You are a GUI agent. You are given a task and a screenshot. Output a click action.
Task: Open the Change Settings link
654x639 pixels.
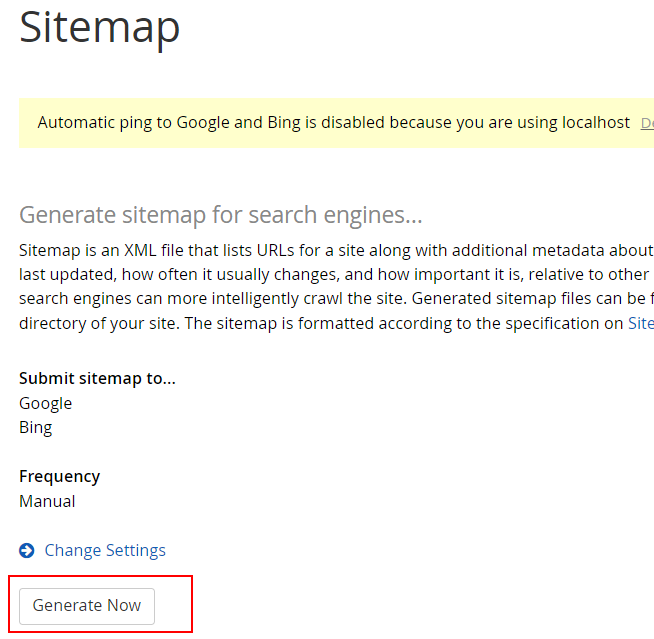[x=105, y=550]
